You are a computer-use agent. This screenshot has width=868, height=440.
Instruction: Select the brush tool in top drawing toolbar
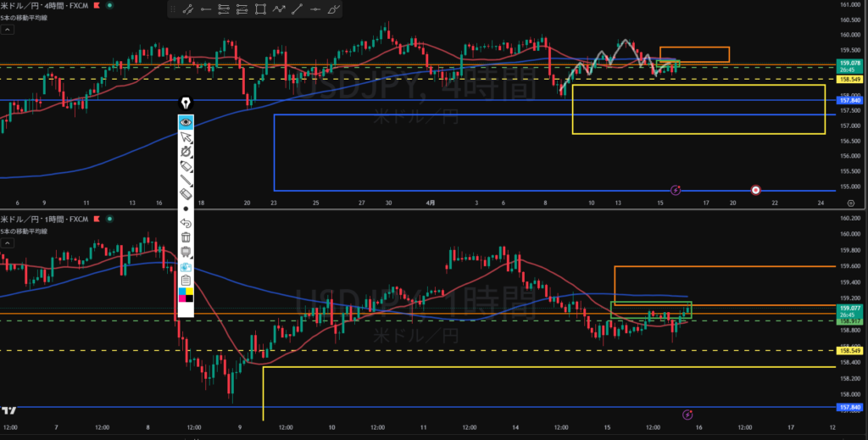click(335, 10)
